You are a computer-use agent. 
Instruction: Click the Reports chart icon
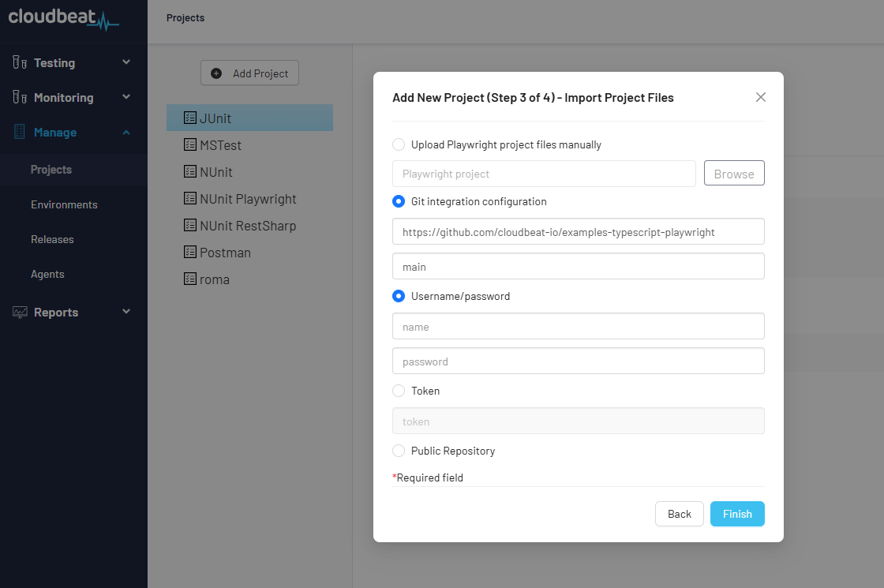click(x=20, y=312)
